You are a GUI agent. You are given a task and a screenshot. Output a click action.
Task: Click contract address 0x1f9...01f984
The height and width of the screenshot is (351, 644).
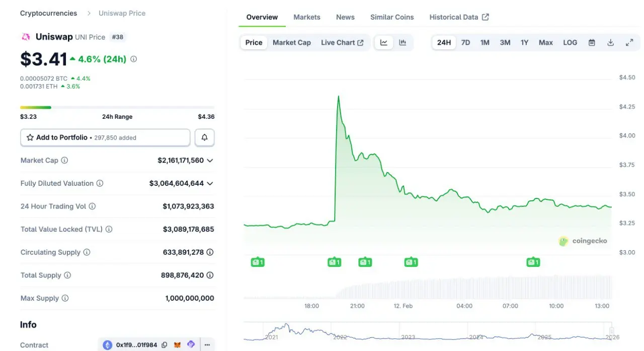[x=136, y=345]
